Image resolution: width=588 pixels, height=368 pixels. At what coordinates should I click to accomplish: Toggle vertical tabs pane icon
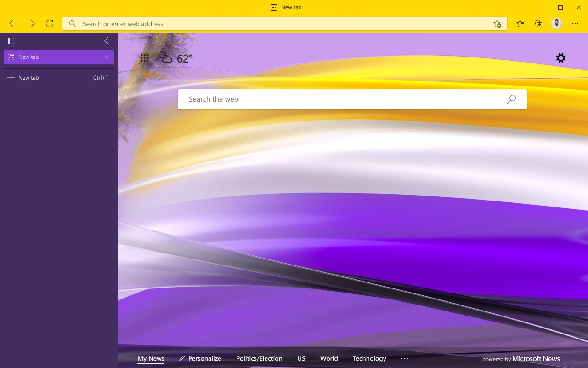(x=11, y=41)
